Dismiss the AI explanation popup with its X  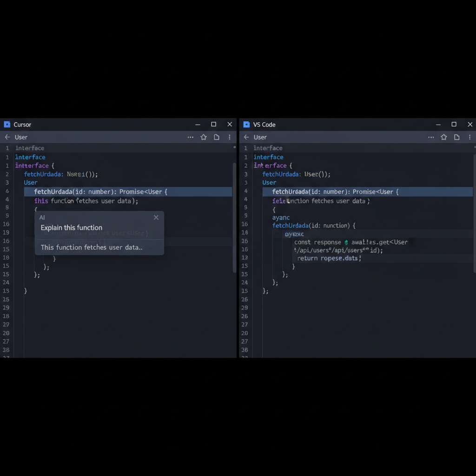click(x=156, y=217)
